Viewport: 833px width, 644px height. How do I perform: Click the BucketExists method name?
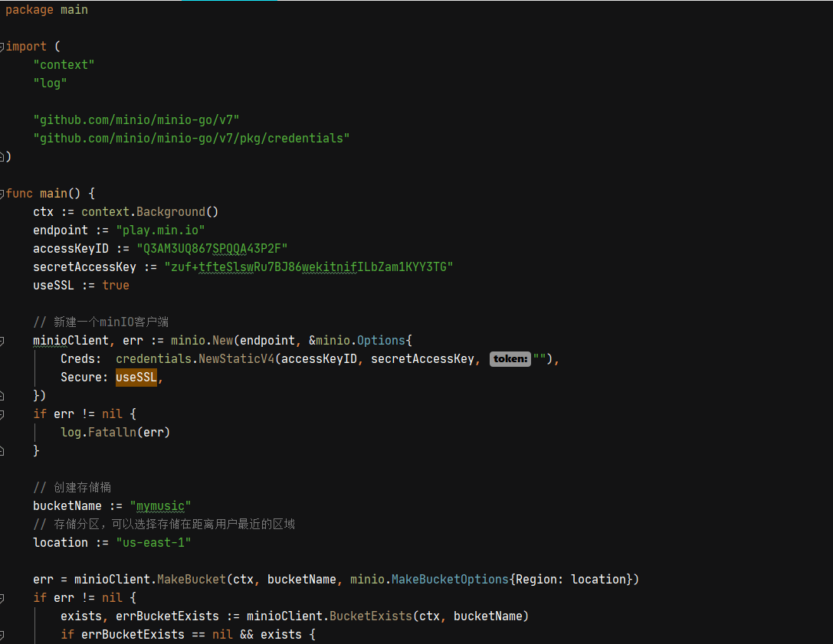[x=371, y=616]
